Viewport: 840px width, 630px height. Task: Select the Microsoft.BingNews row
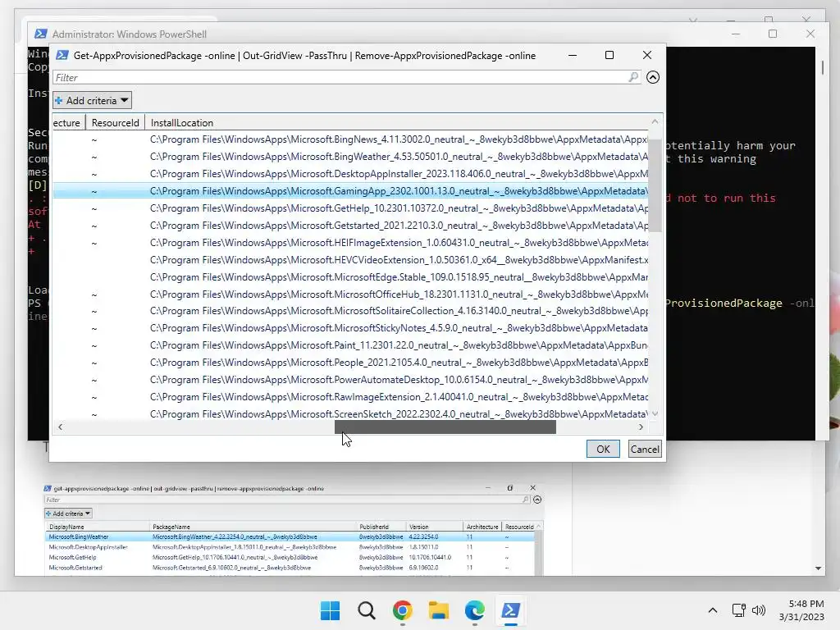350,139
